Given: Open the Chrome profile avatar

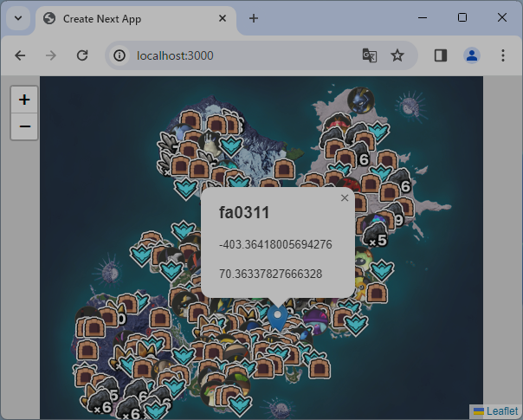Looking at the screenshot, I should click(x=472, y=55).
